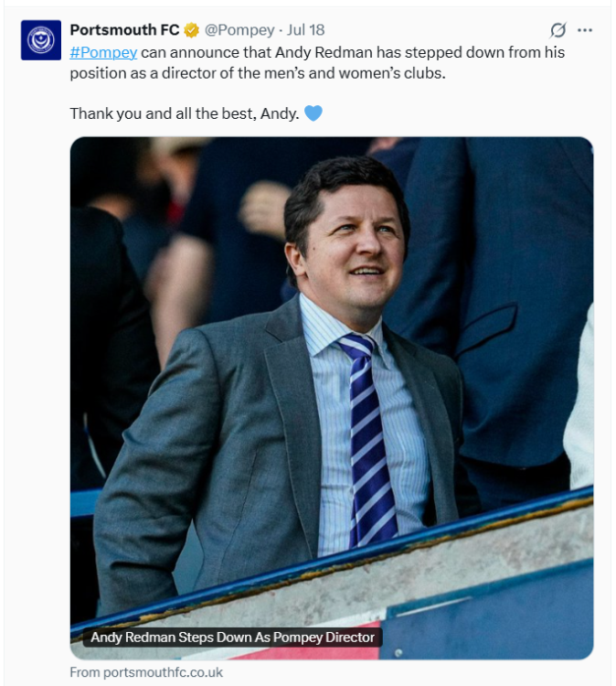
Task: Open Grok actions icon on the post
Action: pos(558,30)
